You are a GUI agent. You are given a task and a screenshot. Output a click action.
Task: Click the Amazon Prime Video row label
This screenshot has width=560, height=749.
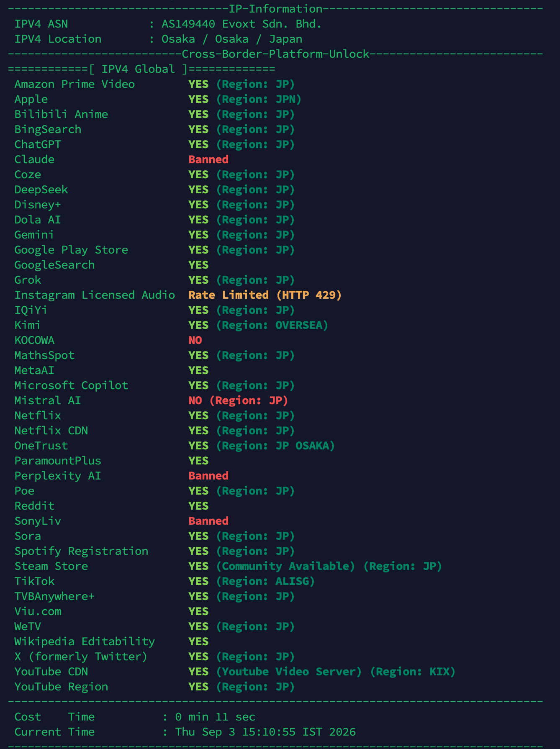click(75, 84)
